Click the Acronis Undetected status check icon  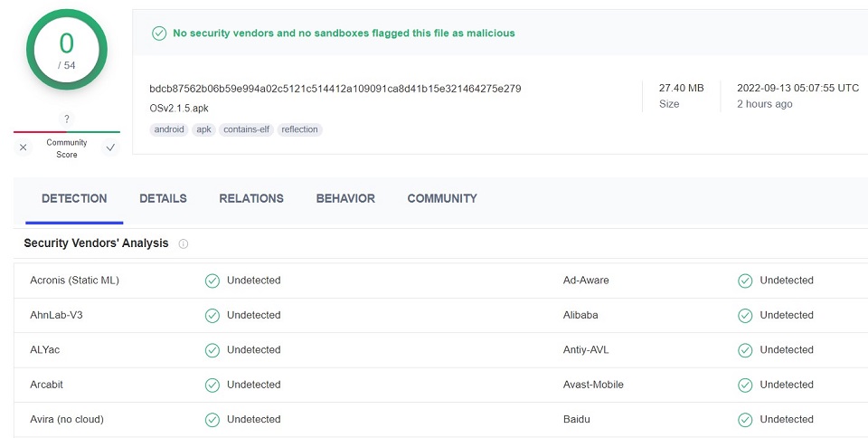click(212, 281)
